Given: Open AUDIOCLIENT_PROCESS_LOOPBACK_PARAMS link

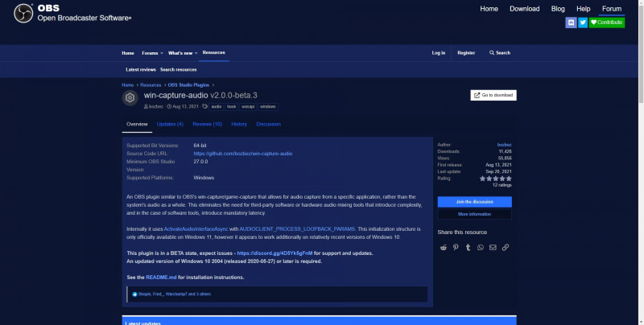Looking at the screenshot, I should click(x=297, y=229).
